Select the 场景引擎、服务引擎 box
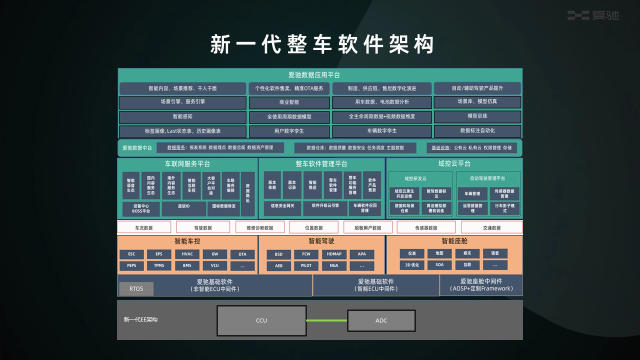 pos(182,102)
